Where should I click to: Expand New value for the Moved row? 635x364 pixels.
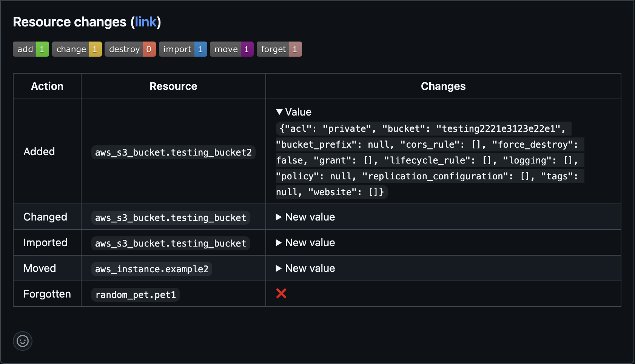305,268
